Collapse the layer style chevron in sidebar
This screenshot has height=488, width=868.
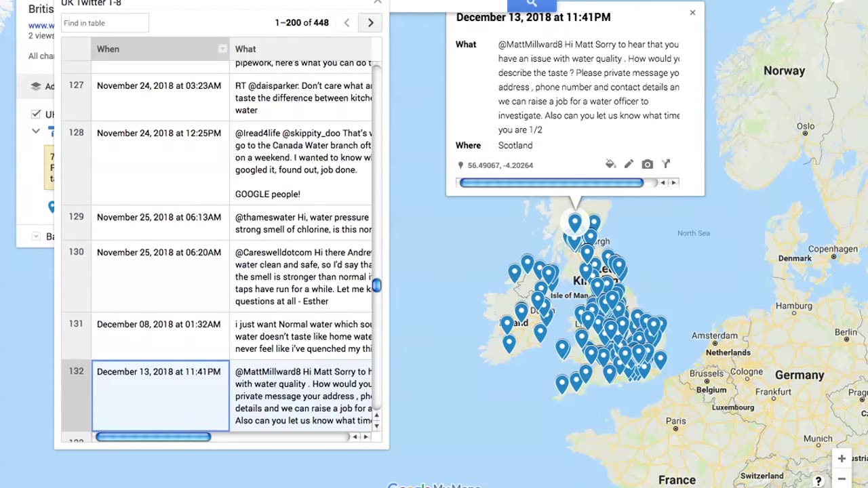point(36,131)
